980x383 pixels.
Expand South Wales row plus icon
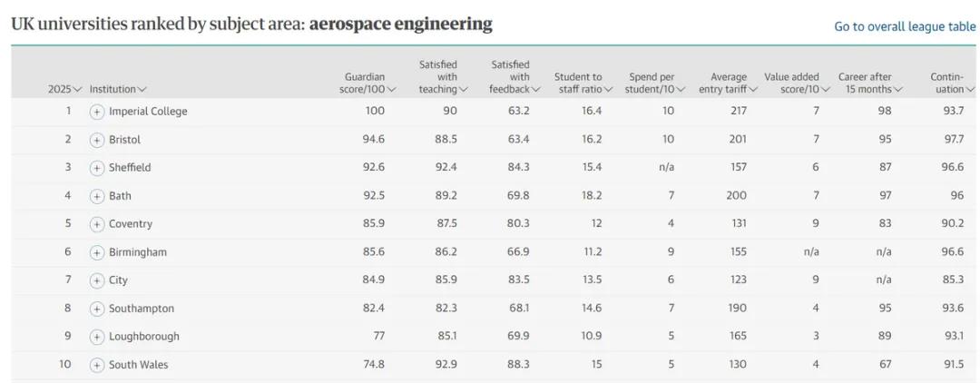tap(96, 365)
